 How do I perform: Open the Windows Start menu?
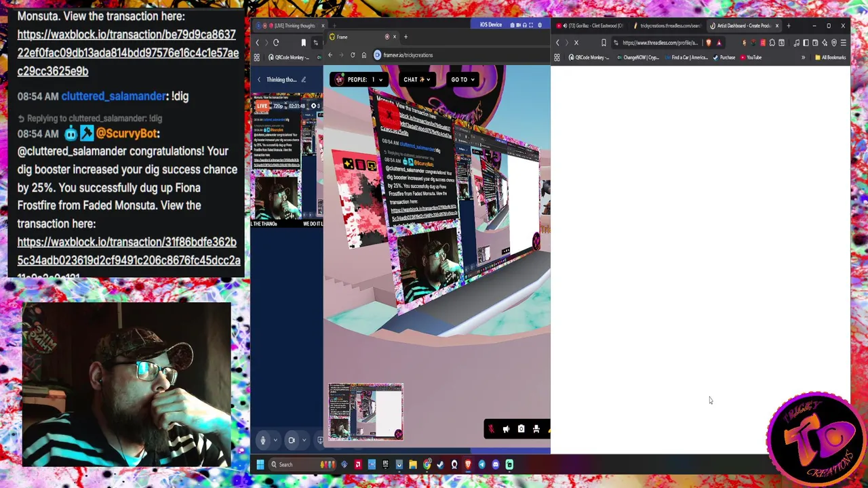(x=260, y=464)
